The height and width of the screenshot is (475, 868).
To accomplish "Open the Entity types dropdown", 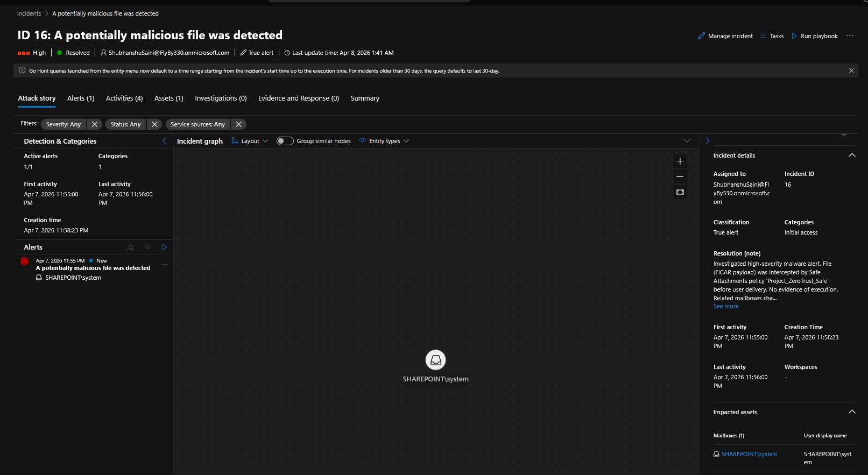I will click(384, 141).
